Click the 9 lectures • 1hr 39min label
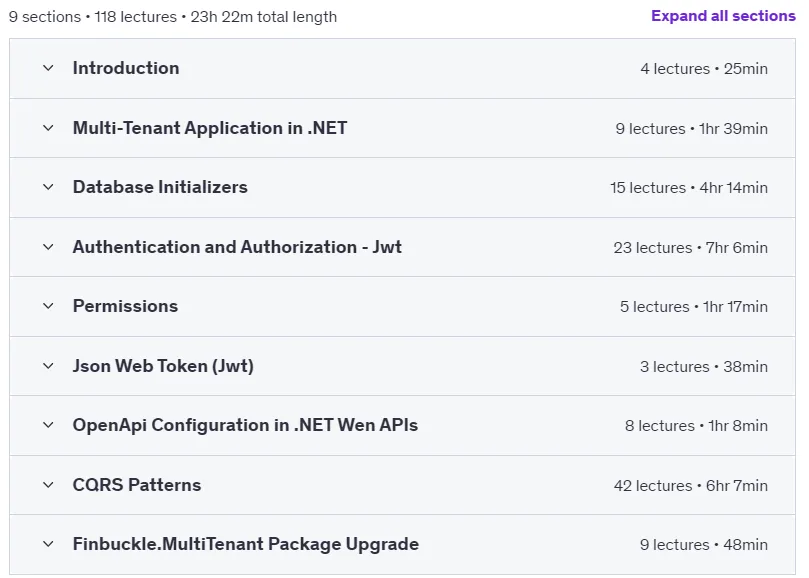Image resolution: width=809 pixels, height=578 pixels. [692, 129]
